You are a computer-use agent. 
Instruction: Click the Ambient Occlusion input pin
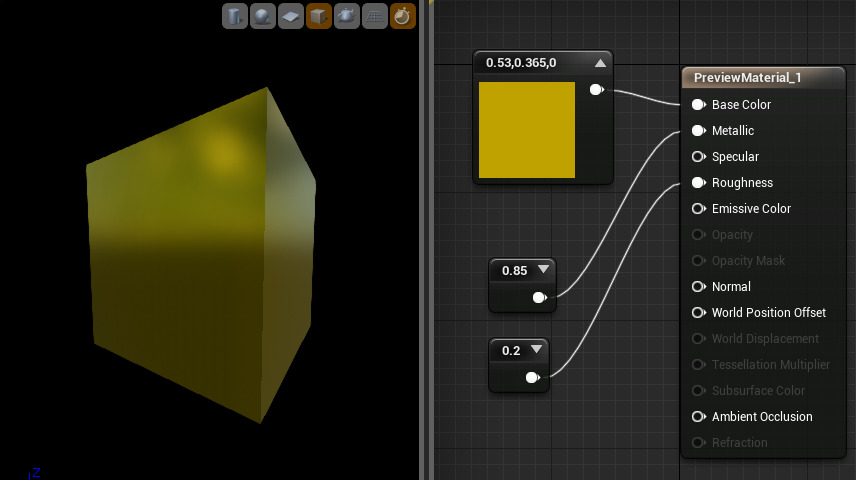[699, 417]
